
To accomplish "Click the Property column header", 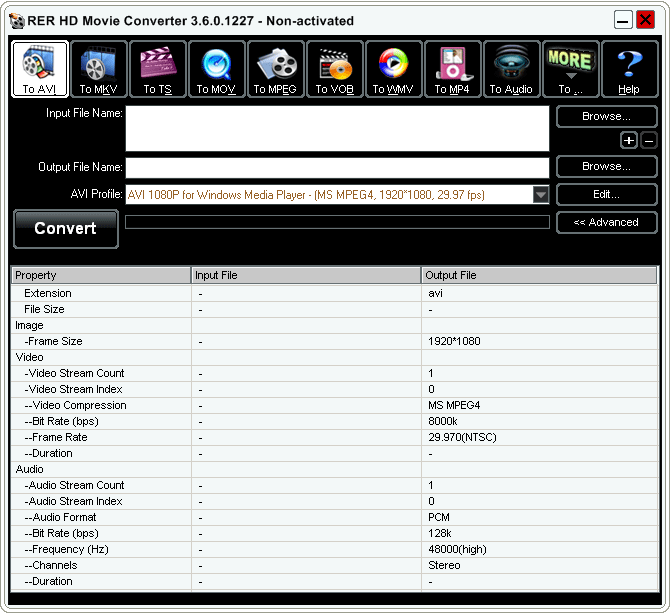I will pyautogui.click(x=101, y=275).
